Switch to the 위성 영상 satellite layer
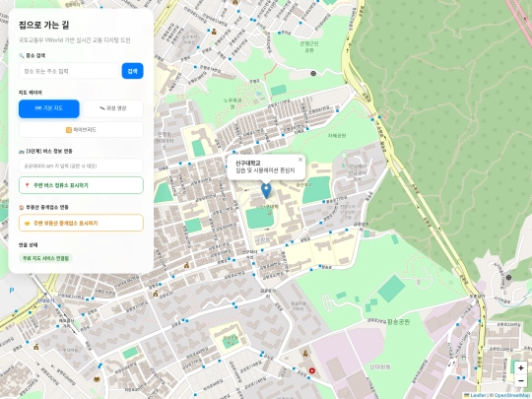This screenshot has height=399, width=532. (x=113, y=108)
